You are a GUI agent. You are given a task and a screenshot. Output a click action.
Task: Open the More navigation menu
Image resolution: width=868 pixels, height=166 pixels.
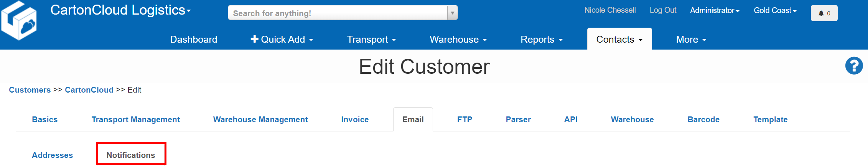click(x=691, y=40)
